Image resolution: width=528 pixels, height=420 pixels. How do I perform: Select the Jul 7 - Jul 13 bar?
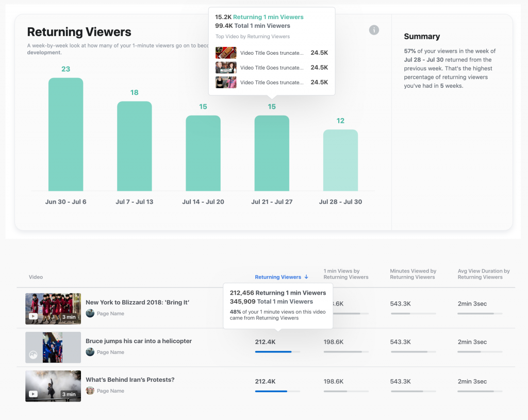tap(134, 146)
